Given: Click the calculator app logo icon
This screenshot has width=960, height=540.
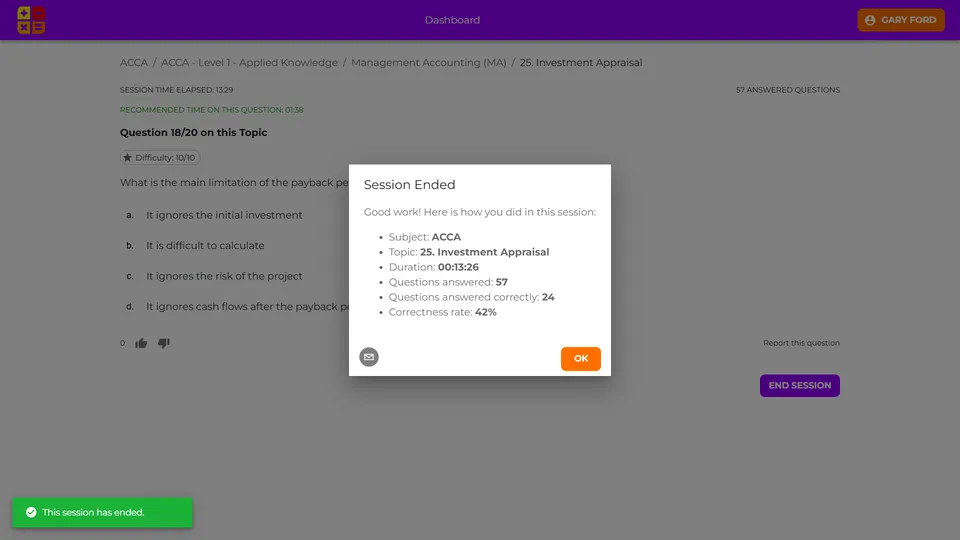Looking at the screenshot, I should click(x=31, y=20).
